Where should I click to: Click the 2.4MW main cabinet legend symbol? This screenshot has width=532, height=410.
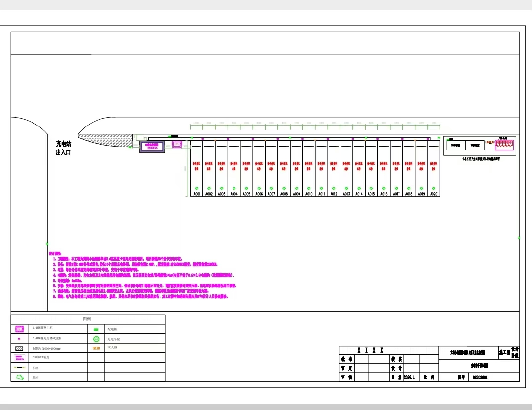(19, 329)
